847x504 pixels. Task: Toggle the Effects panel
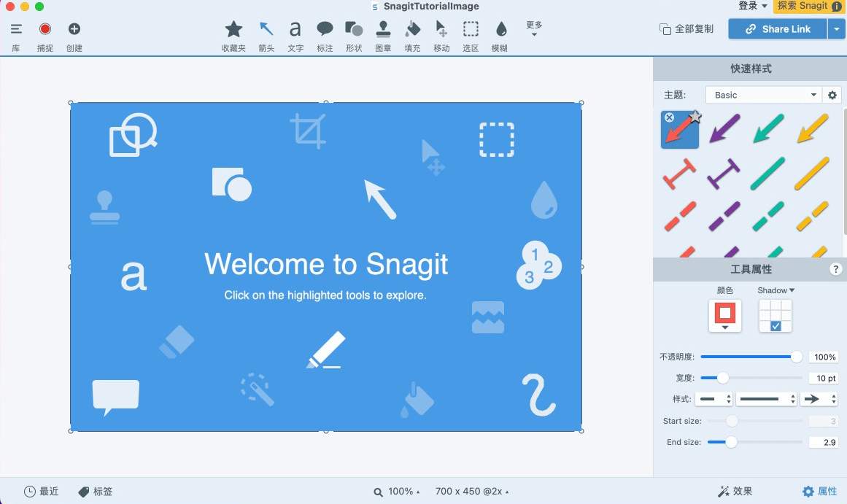[x=735, y=492]
